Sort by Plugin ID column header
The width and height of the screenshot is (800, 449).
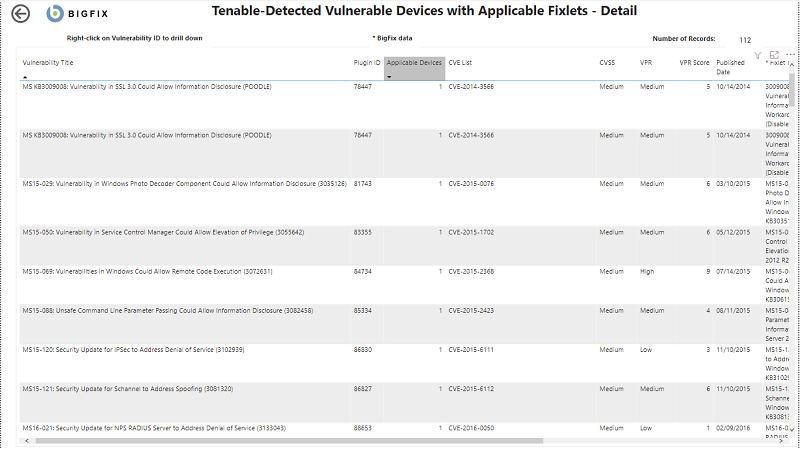pyautogui.click(x=367, y=62)
